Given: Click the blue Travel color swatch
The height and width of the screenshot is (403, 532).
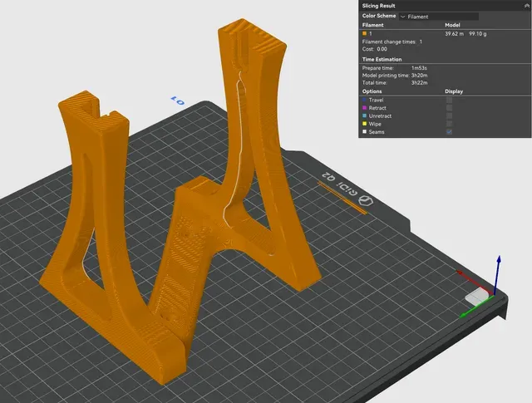Looking at the screenshot, I should point(364,100).
